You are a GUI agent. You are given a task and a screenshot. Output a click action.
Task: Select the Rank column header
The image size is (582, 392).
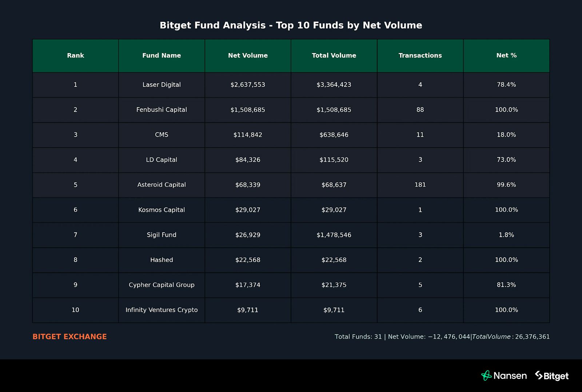75,56
